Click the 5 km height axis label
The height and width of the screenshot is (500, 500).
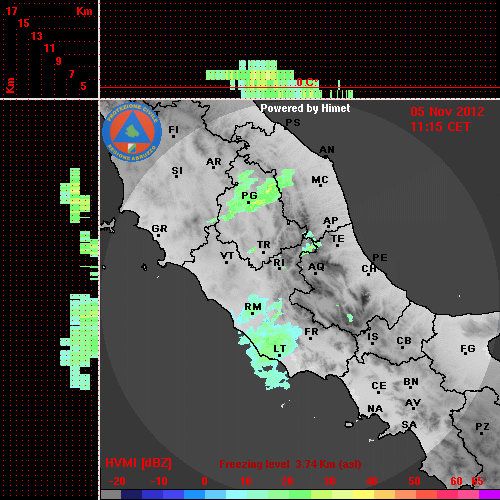[x=83, y=86]
